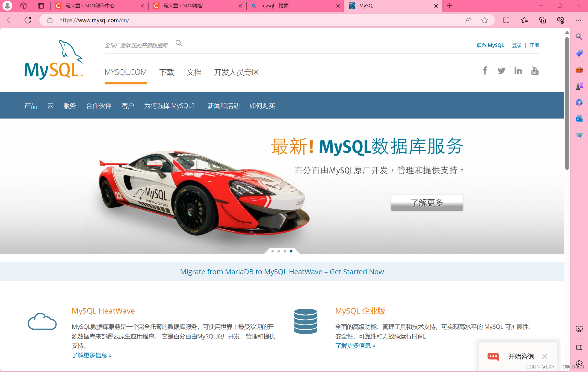The height and width of the screenshot is (372, 588).
Task: Open the browser settings ellipsis menu
Action: (579, 20)
